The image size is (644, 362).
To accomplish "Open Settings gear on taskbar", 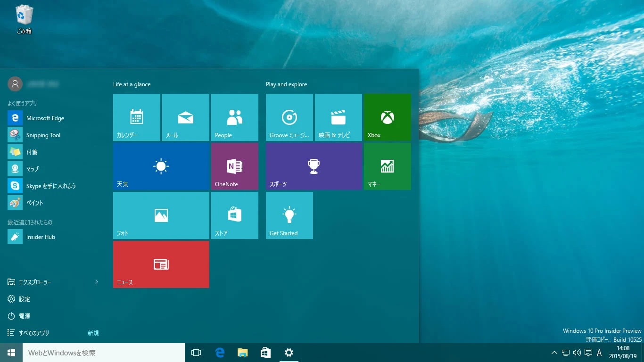I will click(x=289, y=353).
